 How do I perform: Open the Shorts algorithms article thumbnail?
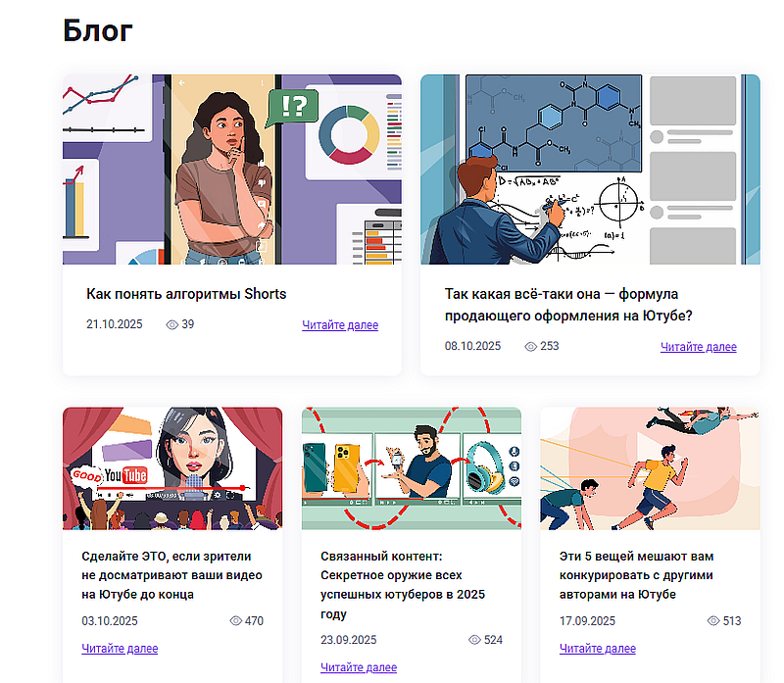coord(232,170)
